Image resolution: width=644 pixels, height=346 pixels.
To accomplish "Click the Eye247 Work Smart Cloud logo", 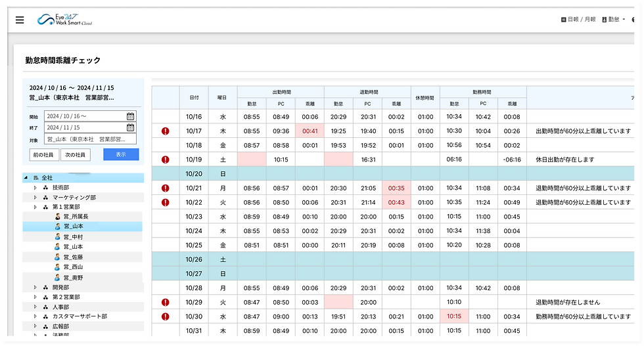I will point(64,19).
